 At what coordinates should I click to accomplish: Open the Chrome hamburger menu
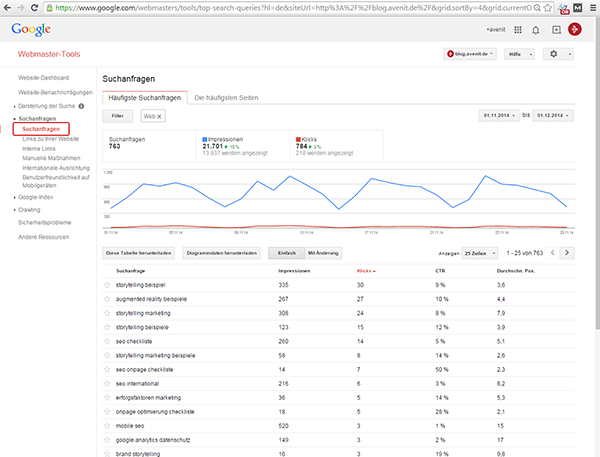tap(592, 8)
